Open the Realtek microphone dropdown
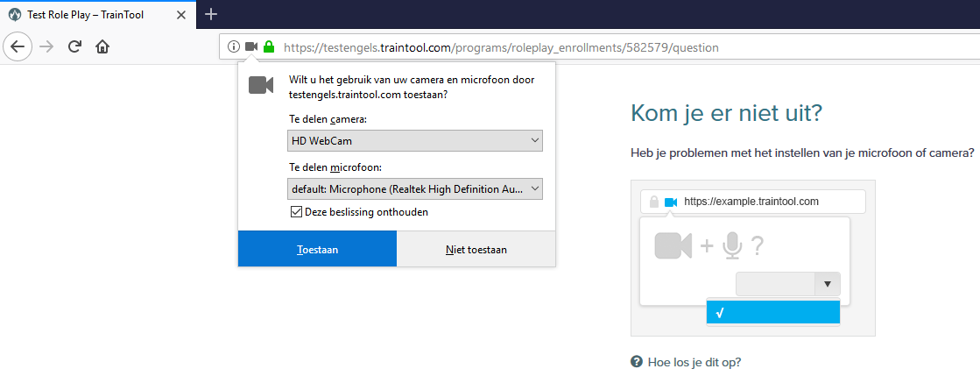Viewport: 980px width, 376px height. tap(415, 188)
